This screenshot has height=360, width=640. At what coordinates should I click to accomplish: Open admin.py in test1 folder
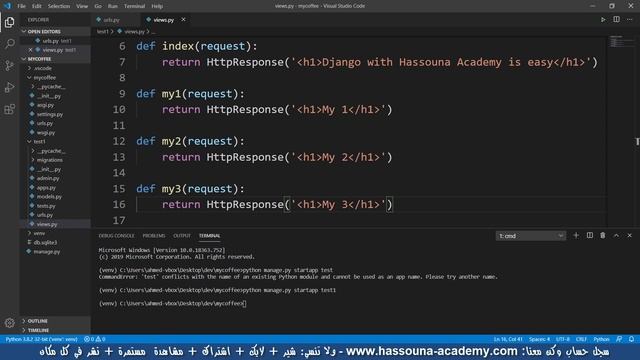(48, 178)
